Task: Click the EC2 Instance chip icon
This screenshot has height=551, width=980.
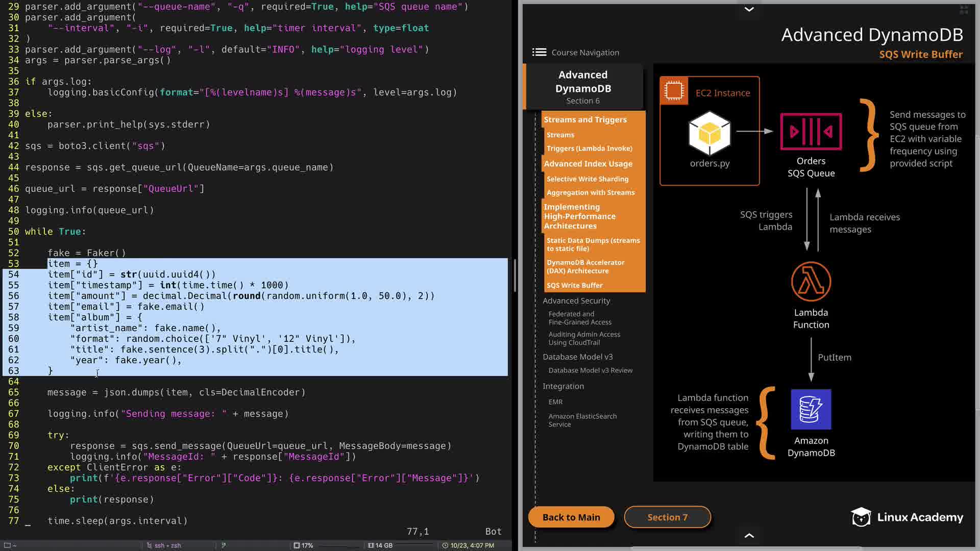Action: [674, 91]
